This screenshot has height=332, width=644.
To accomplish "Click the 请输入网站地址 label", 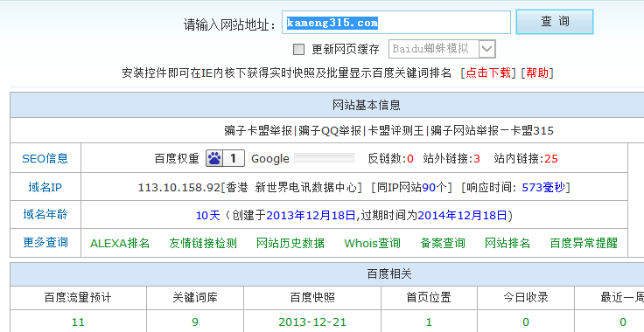I will [x=229, y=24].
